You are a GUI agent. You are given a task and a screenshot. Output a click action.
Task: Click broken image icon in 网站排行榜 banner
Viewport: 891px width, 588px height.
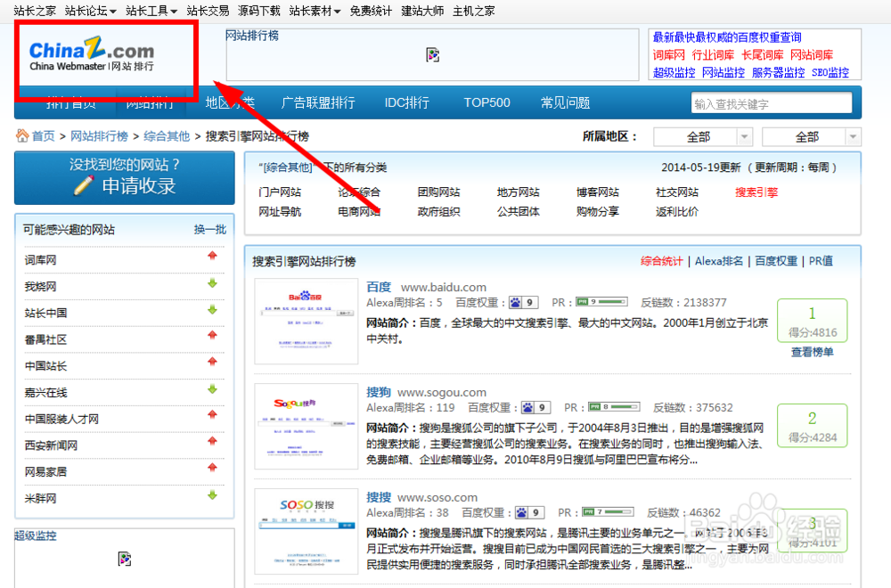click(433, 55)
